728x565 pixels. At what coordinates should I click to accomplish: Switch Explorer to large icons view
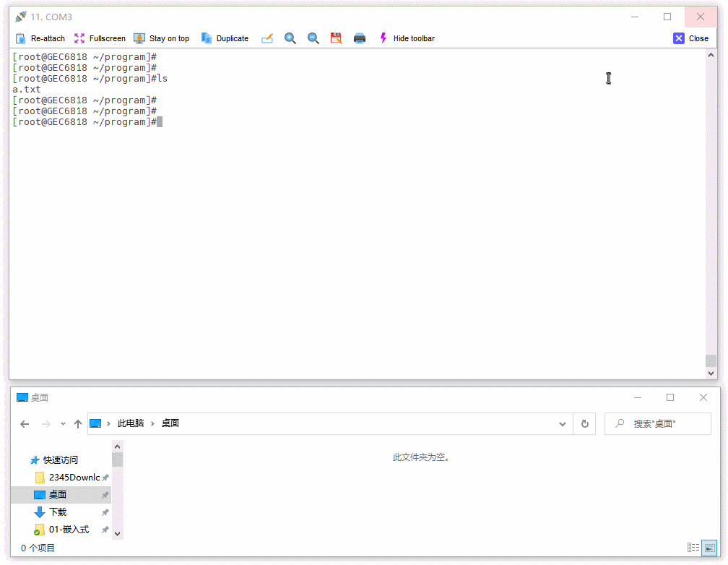point(709,548)
